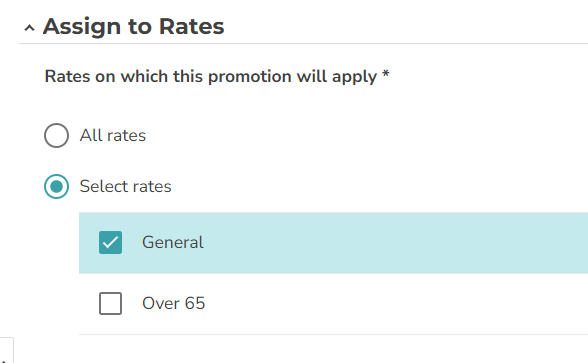Click the Over 65 rate label

pos(174,303)
